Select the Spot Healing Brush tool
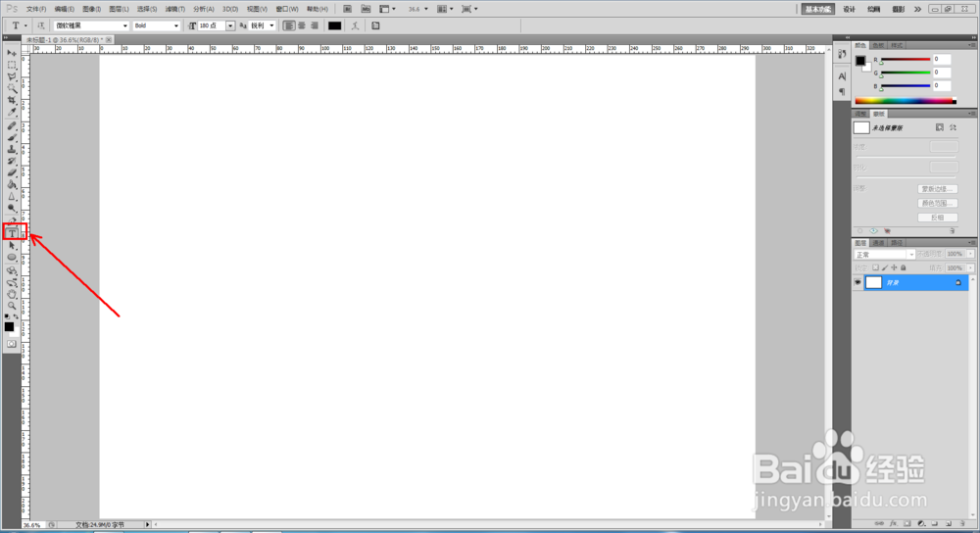The height and width of the screenshot is (533, 980). tap(11, 125)
